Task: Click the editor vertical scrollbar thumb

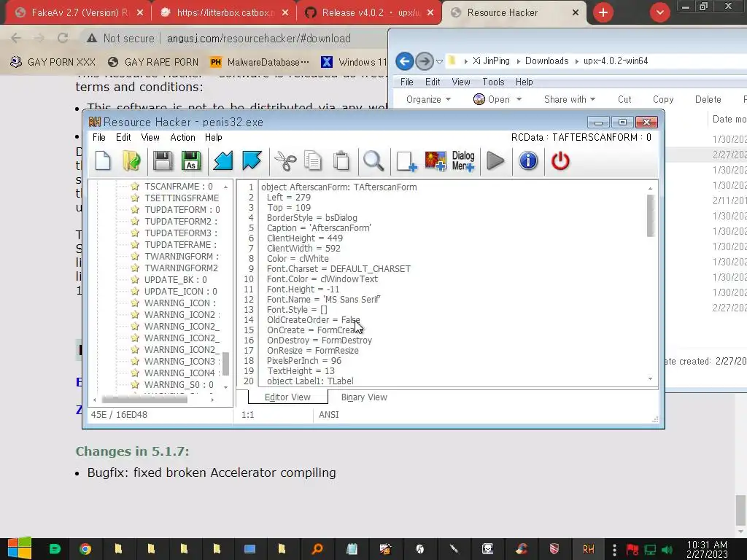Action: 650,216
